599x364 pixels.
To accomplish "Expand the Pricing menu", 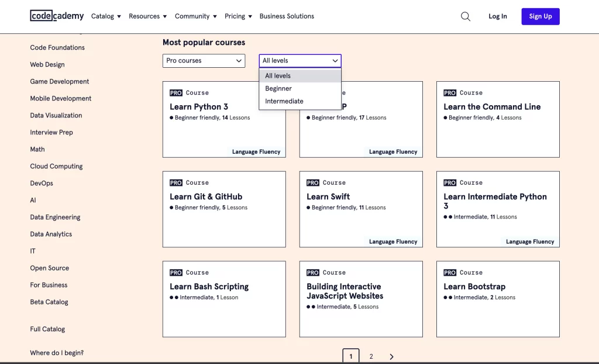I will pos(238,16).
